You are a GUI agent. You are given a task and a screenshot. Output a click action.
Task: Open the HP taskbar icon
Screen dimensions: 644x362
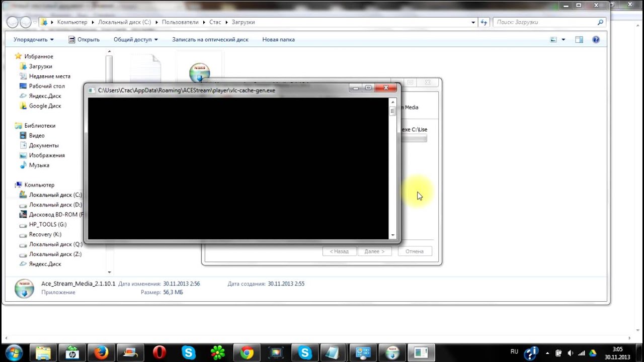[72, 352]
